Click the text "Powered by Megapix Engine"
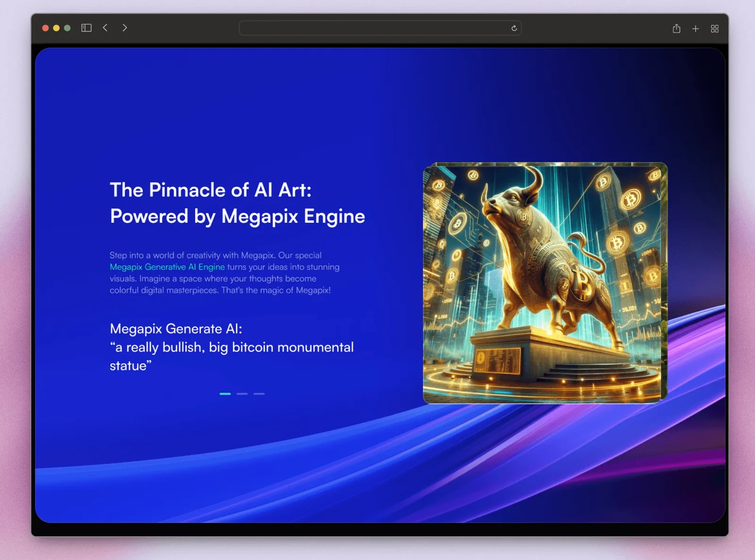Screen dimensions: 755x560 tap(237, 217)
